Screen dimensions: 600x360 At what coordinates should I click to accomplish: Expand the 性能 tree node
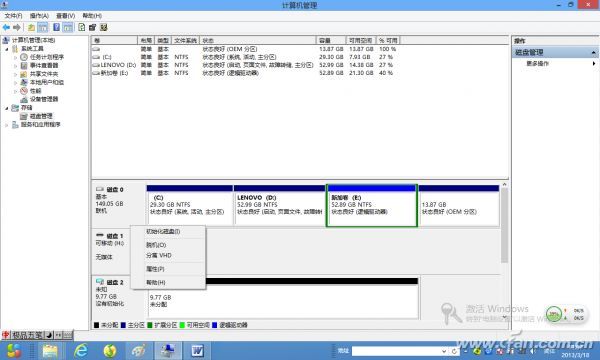tap(16, 91)
